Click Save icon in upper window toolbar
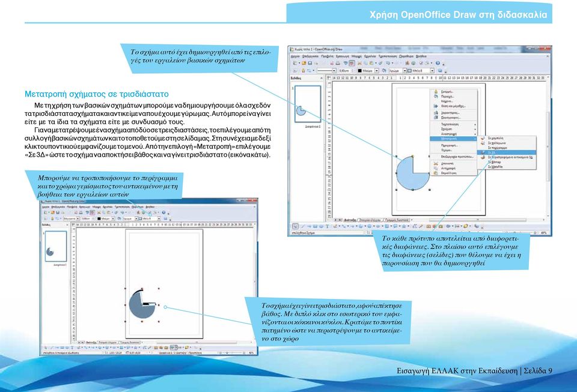The height and width of the screenshot is (392, 577). (x=310, y=63)
